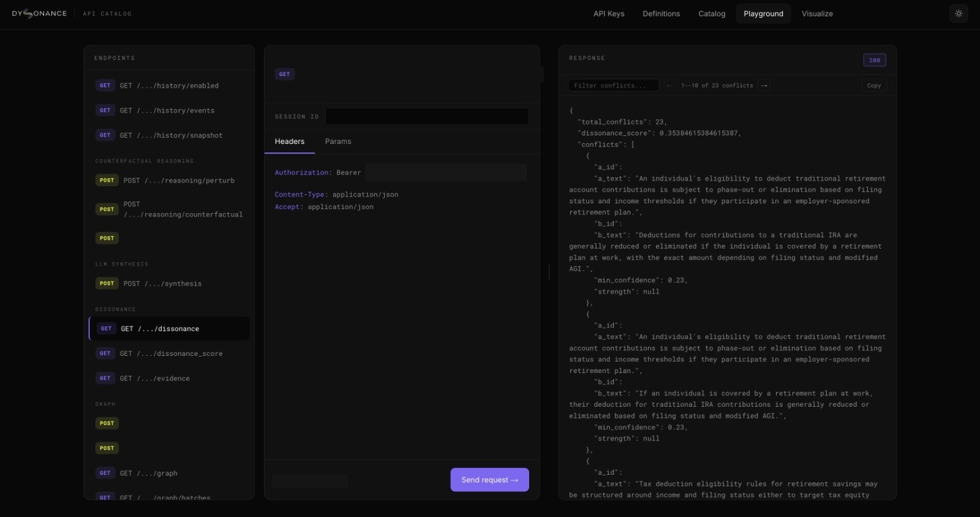Click the API CATALOG label
980x517 pixels.
point(107,13)
